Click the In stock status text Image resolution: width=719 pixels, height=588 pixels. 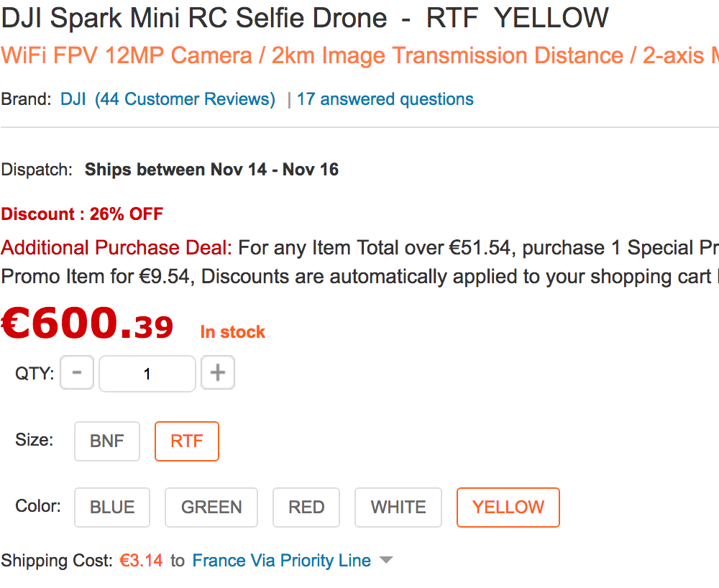[x=233, y=332]
